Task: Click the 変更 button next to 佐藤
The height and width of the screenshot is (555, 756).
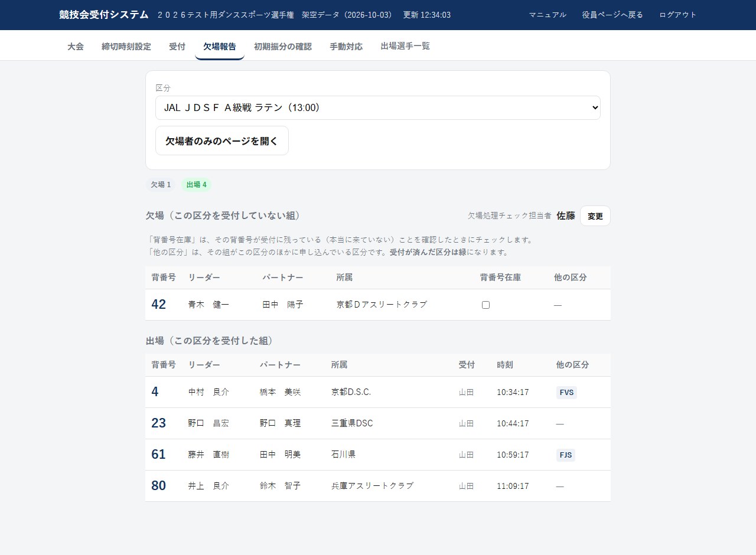Action: [x=595, y=216]
